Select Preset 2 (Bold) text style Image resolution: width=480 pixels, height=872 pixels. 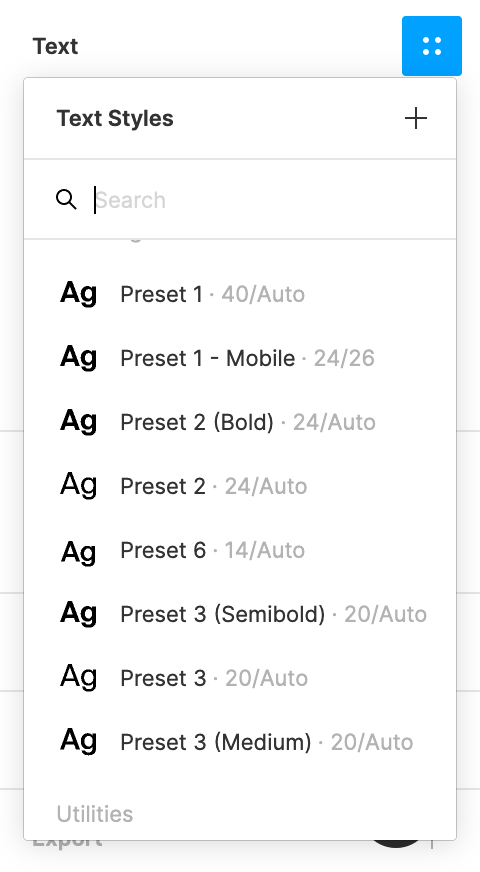click(240, 422)
